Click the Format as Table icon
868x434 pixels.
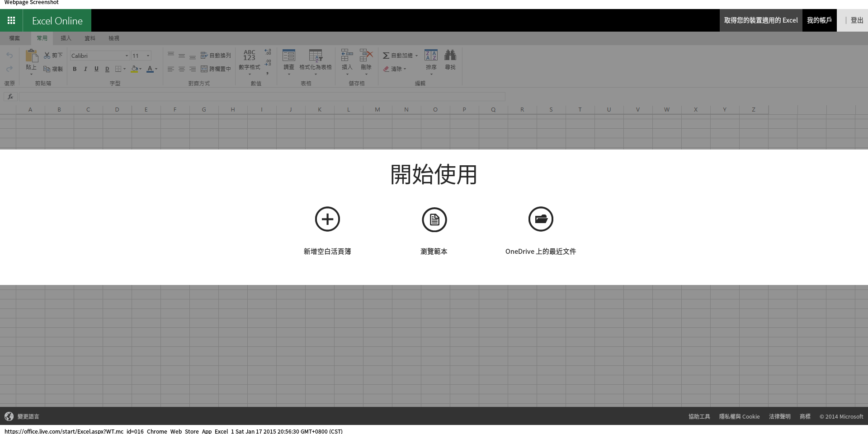[x=316, y=55]
